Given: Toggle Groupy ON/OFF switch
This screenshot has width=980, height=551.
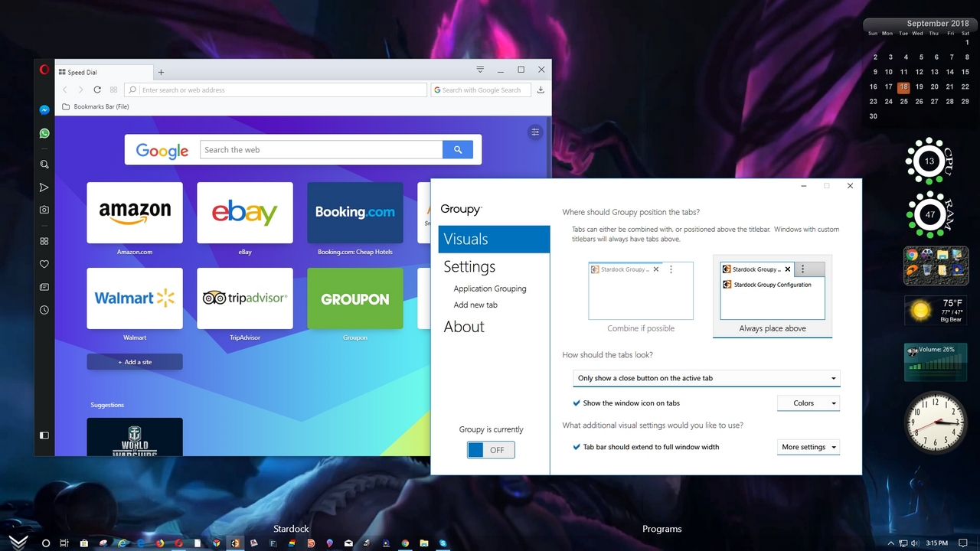Looking at the screenshot, I should pos(491,450).
